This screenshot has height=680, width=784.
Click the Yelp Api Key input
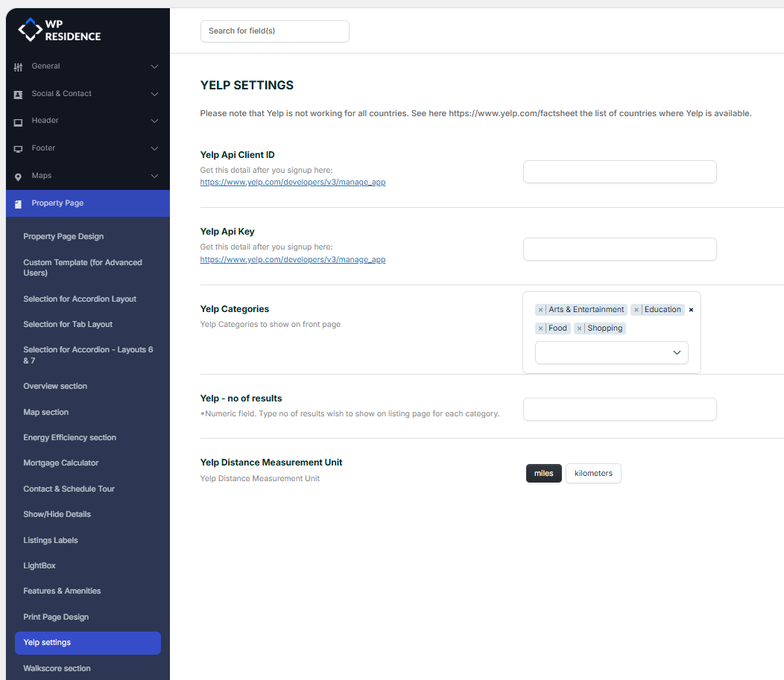[619, 250]
